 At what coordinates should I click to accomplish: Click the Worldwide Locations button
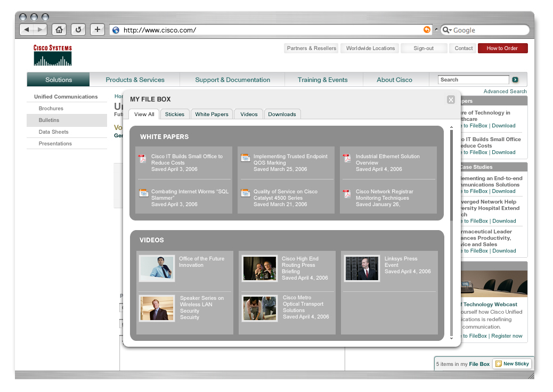click(x=370, y=48)
